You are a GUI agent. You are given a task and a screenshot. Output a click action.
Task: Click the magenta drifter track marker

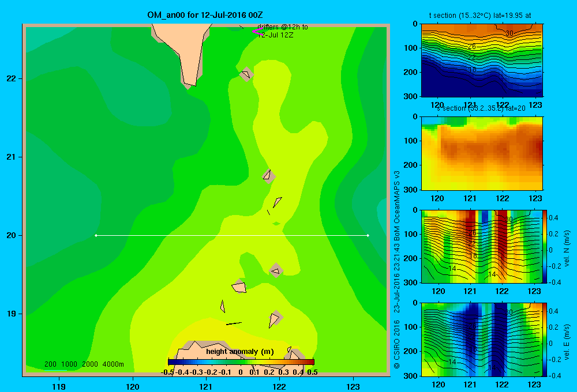(257, 32)
